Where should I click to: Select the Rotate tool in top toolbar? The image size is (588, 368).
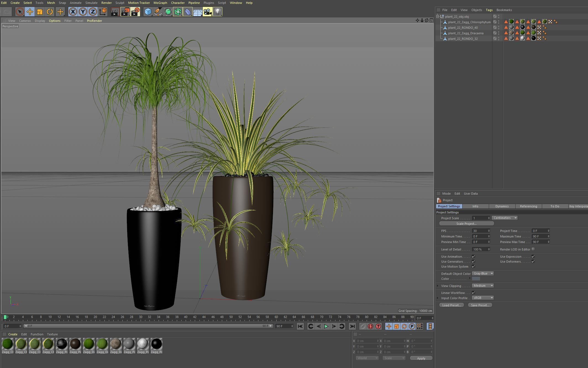(x=50, y=12)
